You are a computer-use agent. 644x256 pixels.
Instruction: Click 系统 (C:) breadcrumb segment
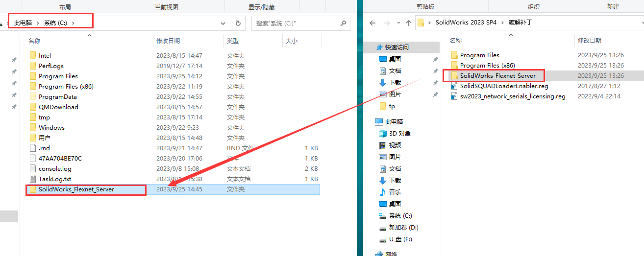click(55, 23)
